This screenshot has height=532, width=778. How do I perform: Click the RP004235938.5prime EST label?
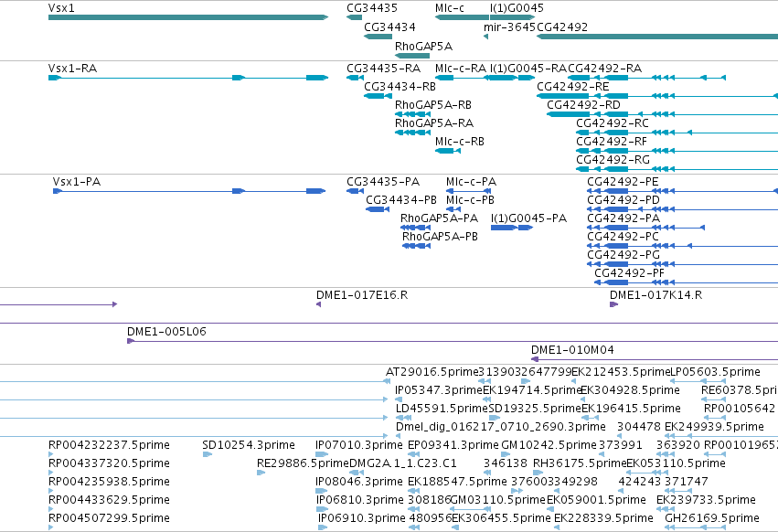(109, 482)
